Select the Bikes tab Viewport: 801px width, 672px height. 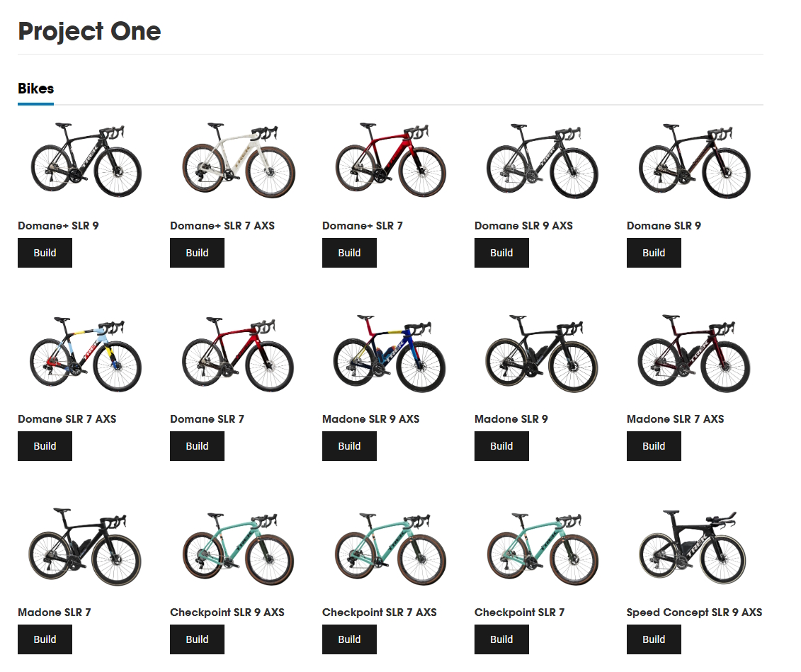[35, 89]
